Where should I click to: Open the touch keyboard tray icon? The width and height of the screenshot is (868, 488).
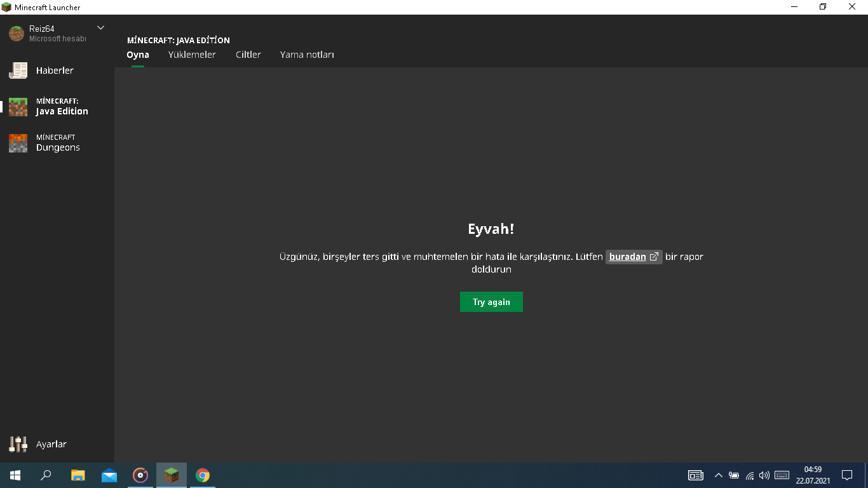pyautogui.click(x=782, y=475)
